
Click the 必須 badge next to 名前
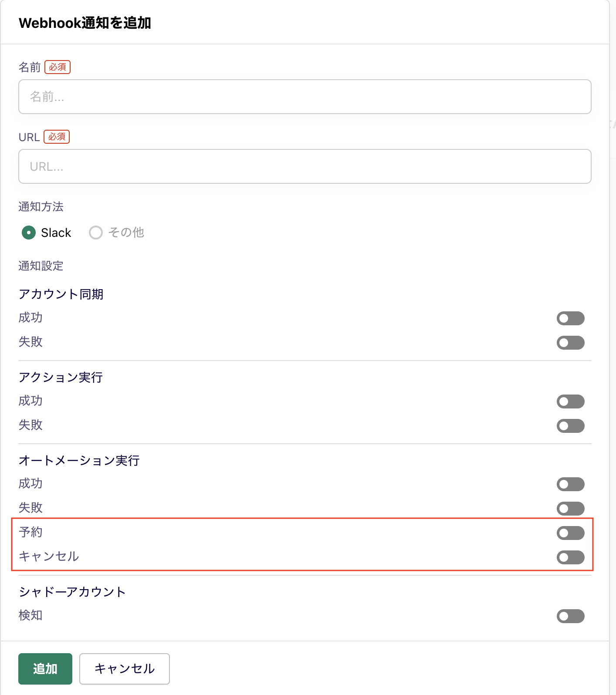pyautogui.click(x=58, y=67)
